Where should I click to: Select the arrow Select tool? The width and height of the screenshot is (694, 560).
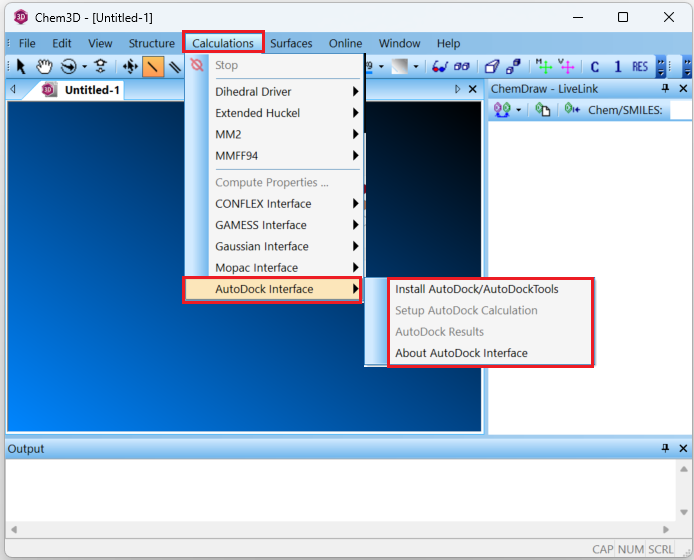21,67
